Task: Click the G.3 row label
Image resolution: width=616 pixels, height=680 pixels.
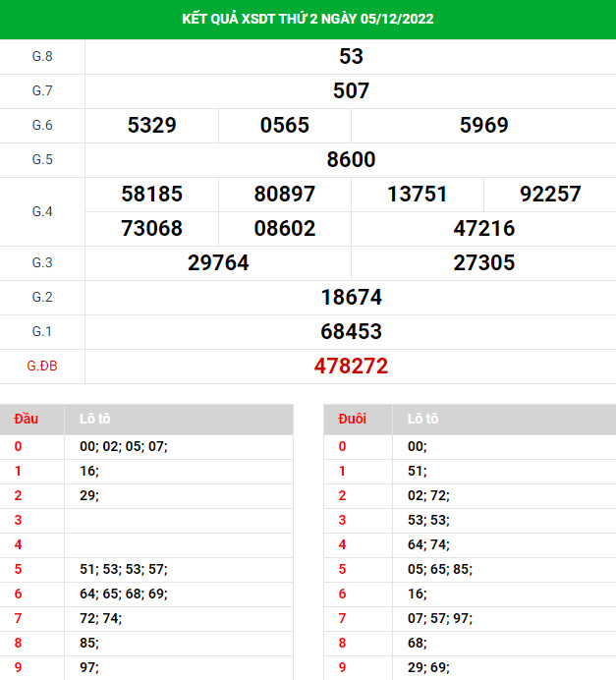Action: 42,262
